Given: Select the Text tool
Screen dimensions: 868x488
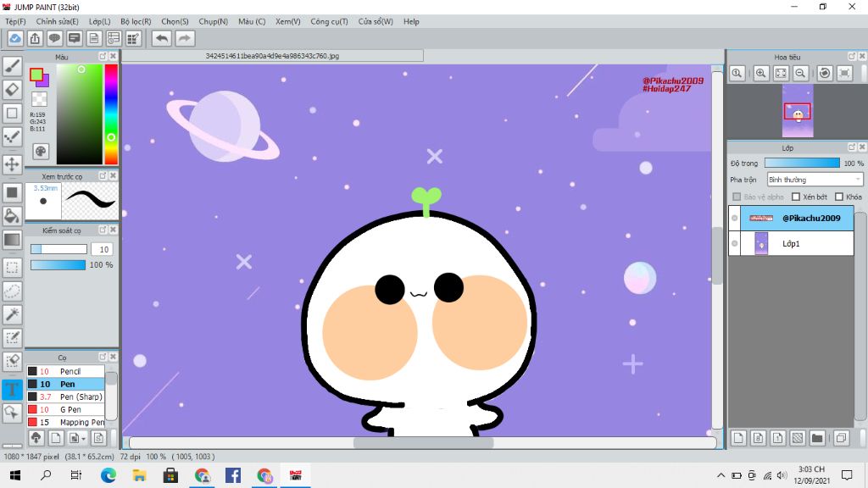Looking at the screenshot, I should click(x=12, y=389).
